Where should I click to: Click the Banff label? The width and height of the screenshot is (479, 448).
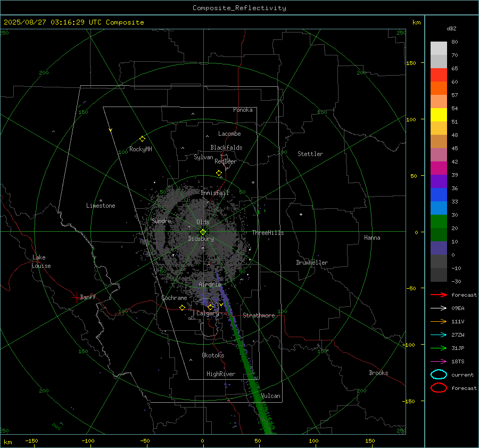click(88, 297)
